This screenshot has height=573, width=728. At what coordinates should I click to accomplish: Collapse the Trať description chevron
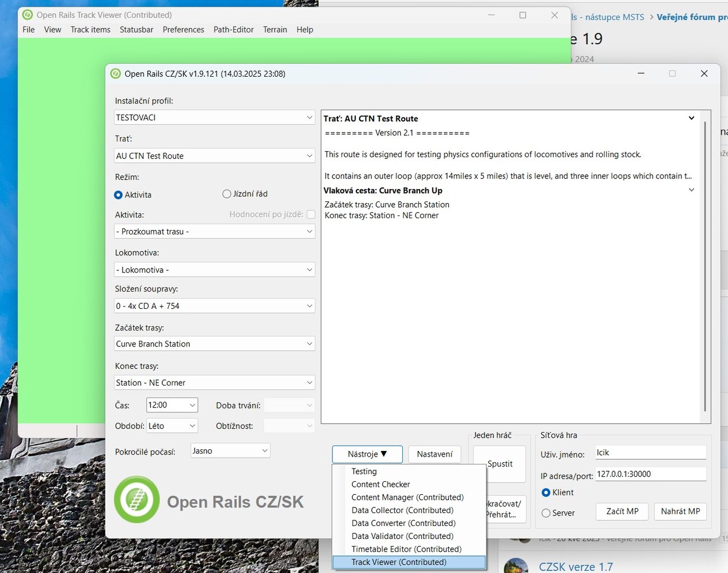(x=692, y=118)
